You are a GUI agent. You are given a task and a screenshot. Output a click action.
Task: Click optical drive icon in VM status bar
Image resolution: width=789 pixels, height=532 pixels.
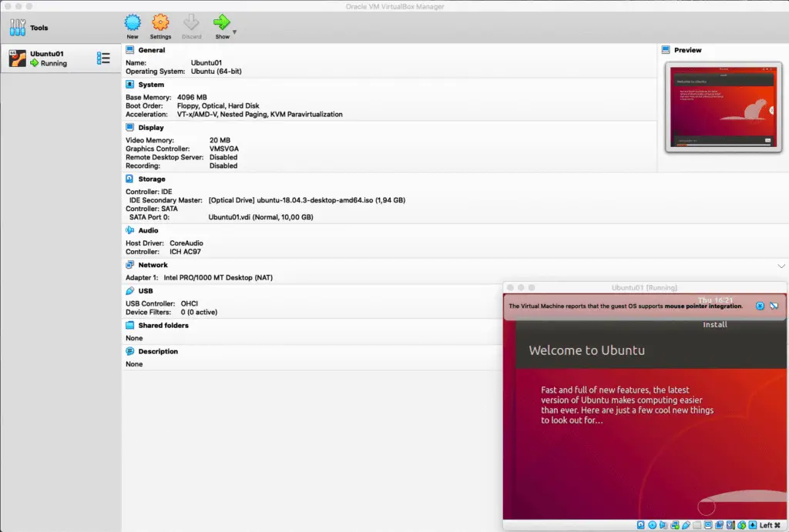[652, 525]
